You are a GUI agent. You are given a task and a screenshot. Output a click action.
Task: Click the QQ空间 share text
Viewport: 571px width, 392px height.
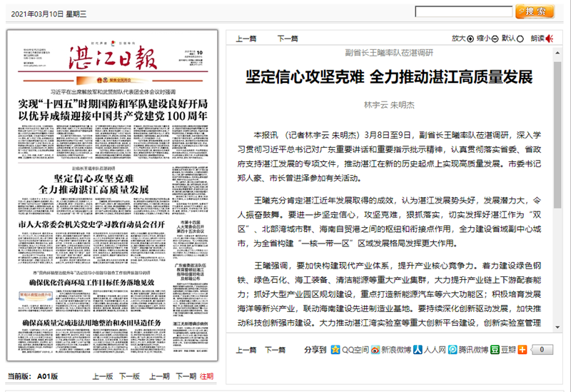(x=355, y=350)
